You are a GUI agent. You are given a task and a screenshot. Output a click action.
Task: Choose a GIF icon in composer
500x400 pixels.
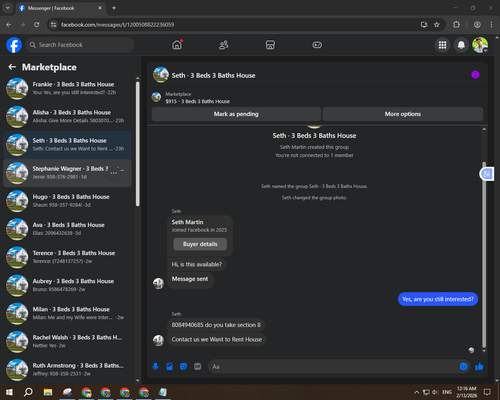[x=198, y=367]
